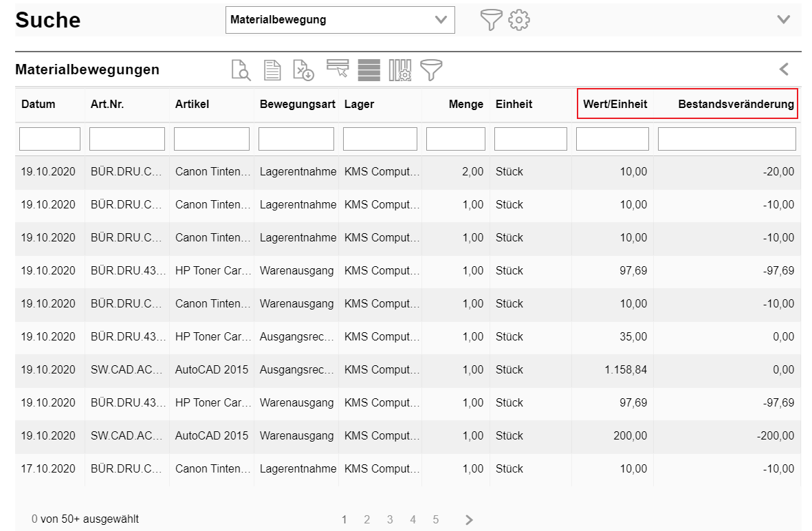Click inside the Artikel filter input field
This screenshot has width=812, height=531.
click(211, 138)
